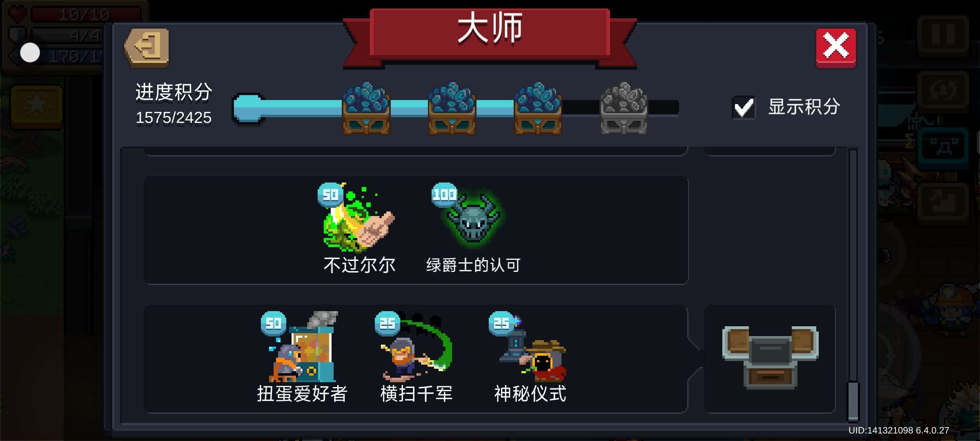Claim the second blue gem chest reward
980x441 pixels.
[452, 109]
